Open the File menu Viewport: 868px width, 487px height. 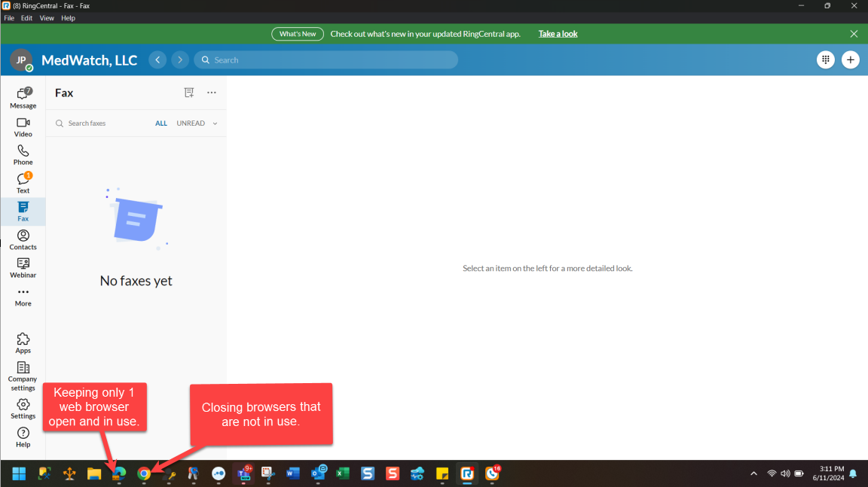[9, 18]
